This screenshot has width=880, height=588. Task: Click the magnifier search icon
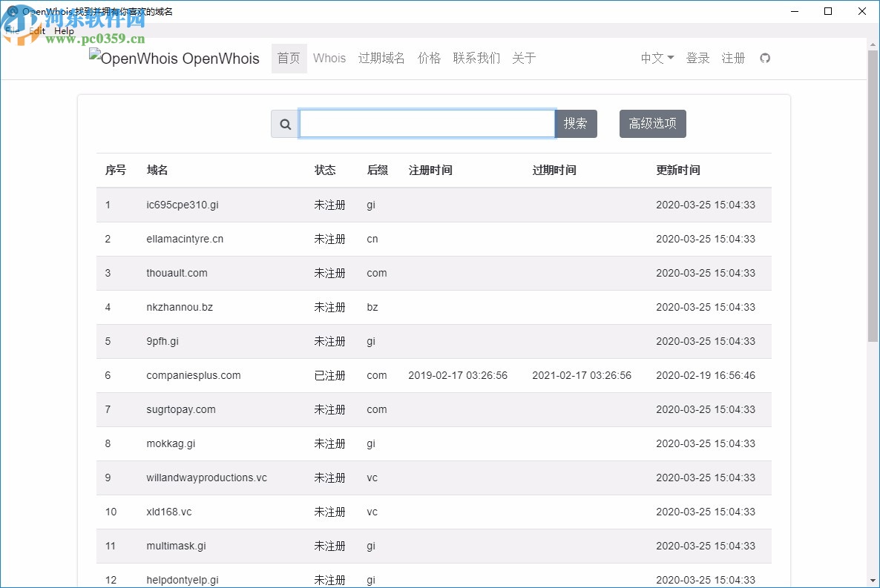[x=284, y=123]
